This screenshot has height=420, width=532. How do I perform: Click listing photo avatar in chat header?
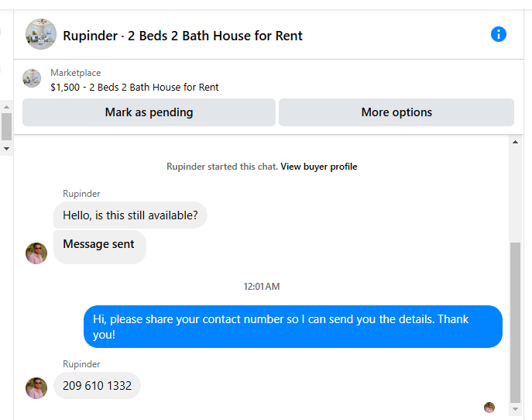point(41,34)
